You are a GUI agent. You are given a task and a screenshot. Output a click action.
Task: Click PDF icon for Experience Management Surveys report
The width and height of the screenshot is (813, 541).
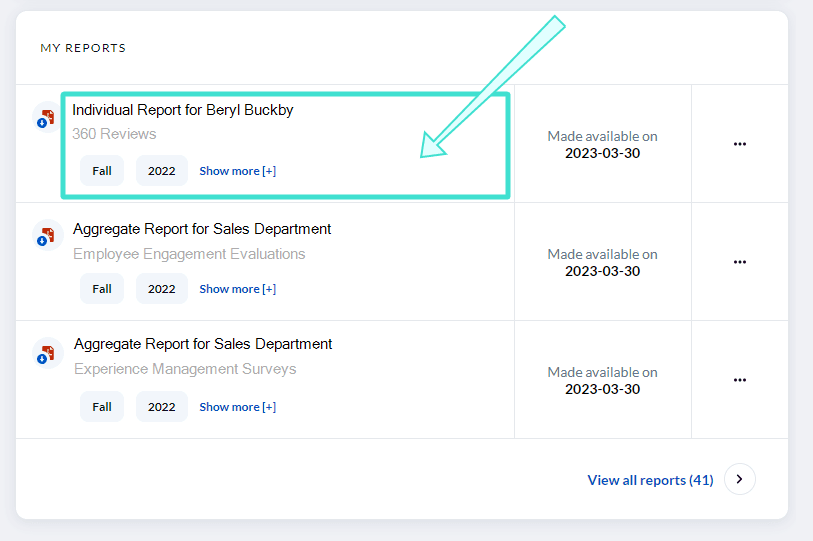(47, 353)
